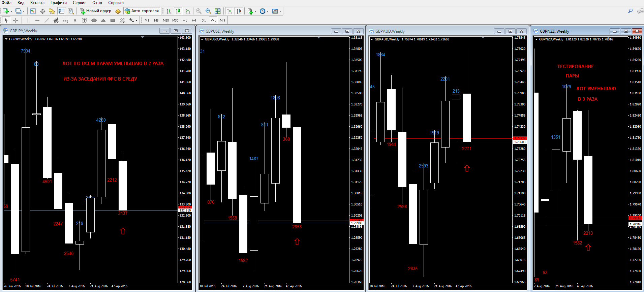The image size is (644, 292).
Task: Toggle the Terminal panel icon
Action: (61, 11)
